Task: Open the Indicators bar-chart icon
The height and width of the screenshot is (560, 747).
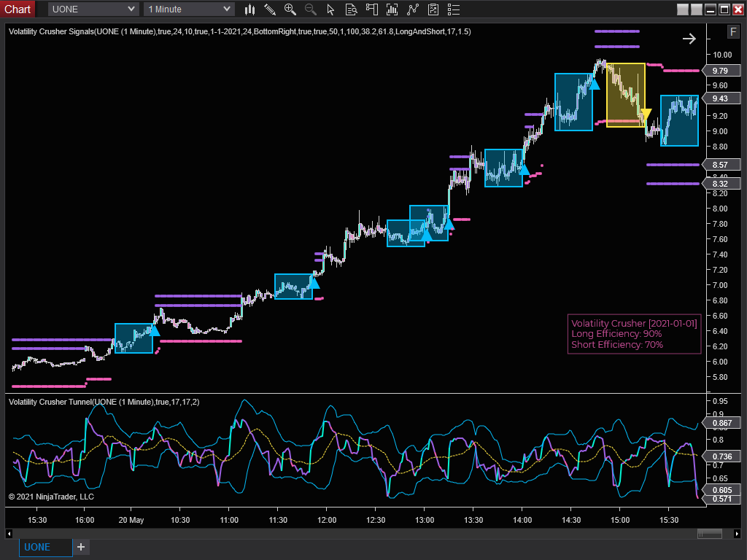Action: coord(393,9)
